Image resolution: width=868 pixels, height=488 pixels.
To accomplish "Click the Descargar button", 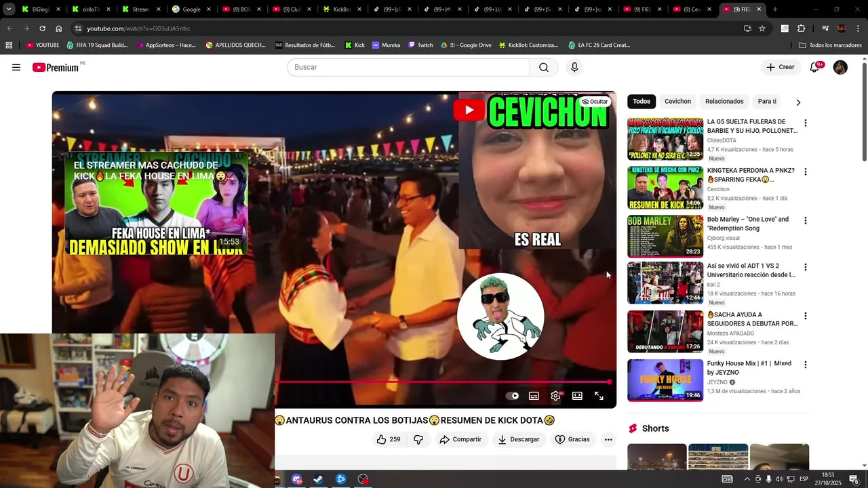I will [x=519, y=439].
